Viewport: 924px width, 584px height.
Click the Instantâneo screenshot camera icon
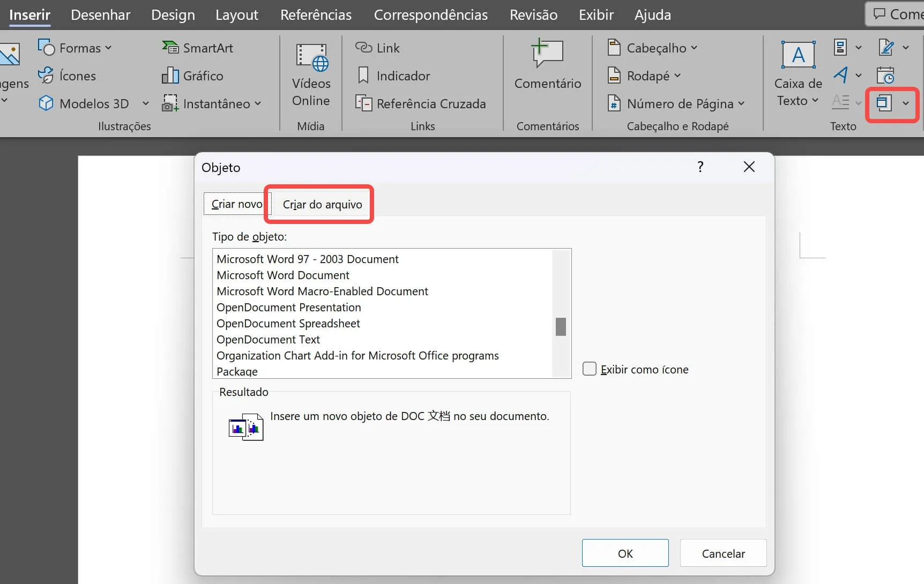click(x=170, y=103)
